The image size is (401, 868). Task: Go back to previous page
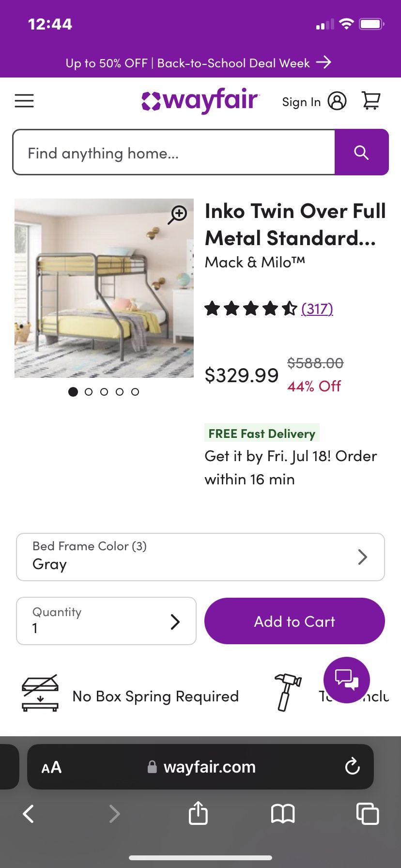29,814
